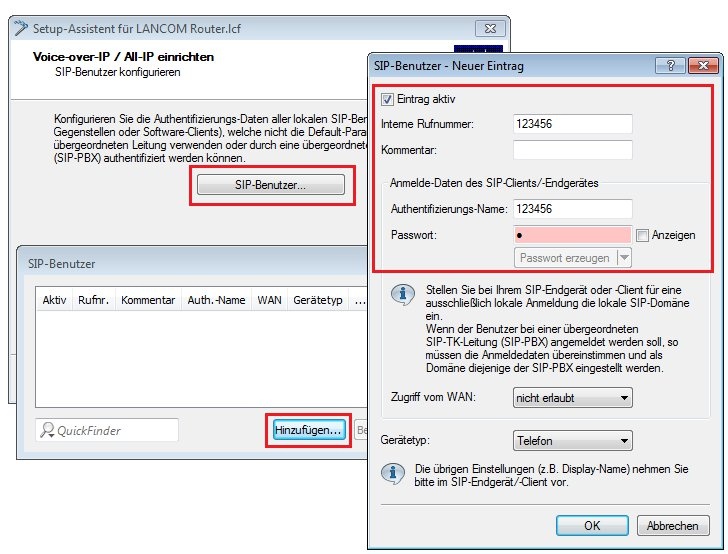Open the Zugriff vom WAN dropdown

click(572, 398)
